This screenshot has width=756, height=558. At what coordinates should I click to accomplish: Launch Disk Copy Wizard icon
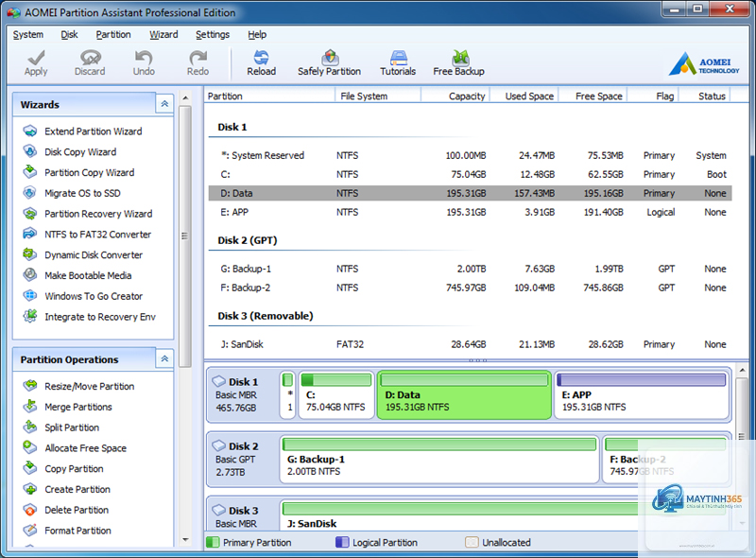30,151
